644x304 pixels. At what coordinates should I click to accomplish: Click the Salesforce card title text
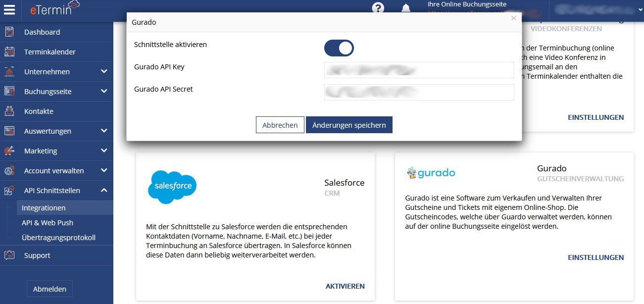[345, 183]
